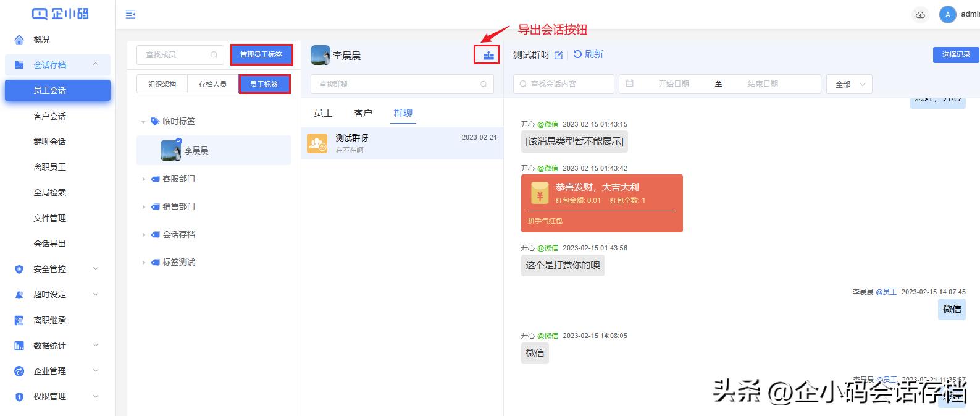Switch to 组织架构 tab
Screen dimensions: 980x416
click(x=162, y=84)
